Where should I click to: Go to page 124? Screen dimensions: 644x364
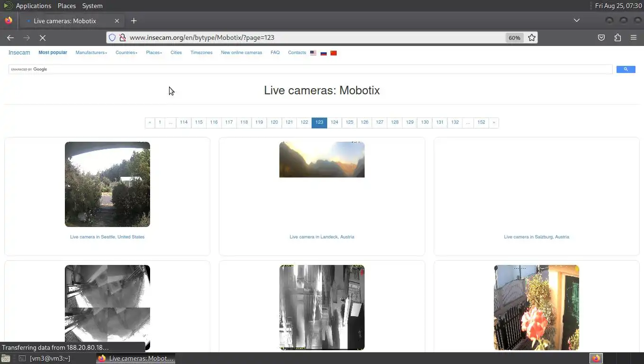click(x=334, y=122)
